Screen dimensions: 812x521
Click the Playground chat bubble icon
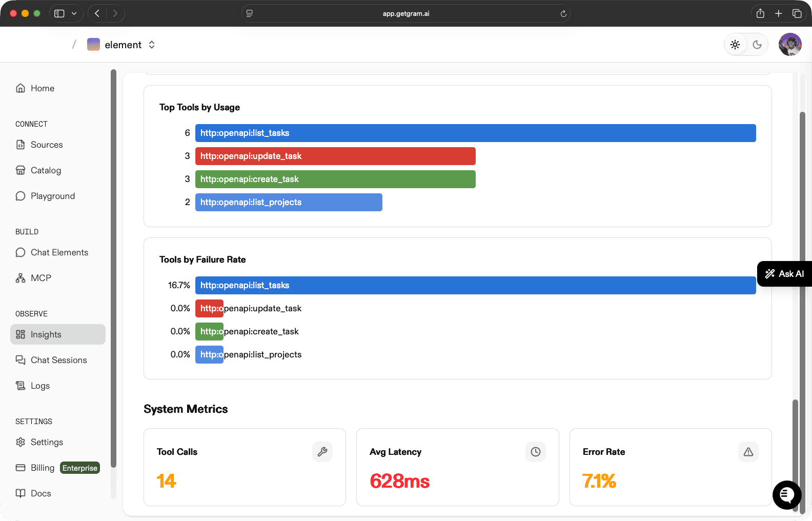point(21,196)
